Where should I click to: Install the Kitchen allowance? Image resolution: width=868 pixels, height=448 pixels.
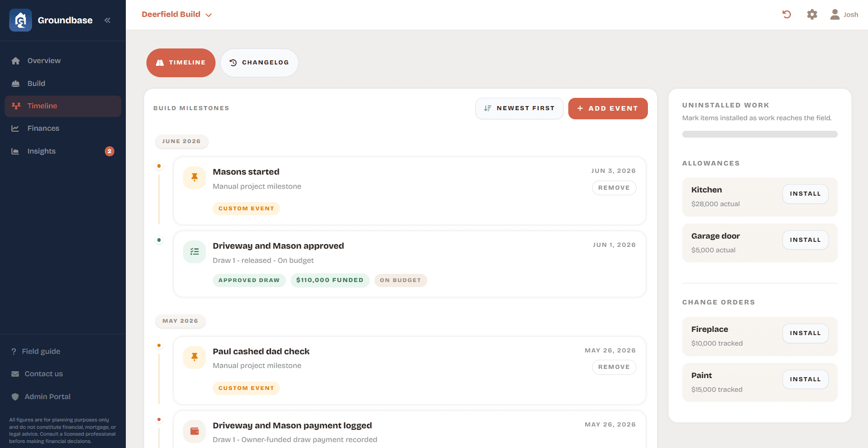click(805, 194)
